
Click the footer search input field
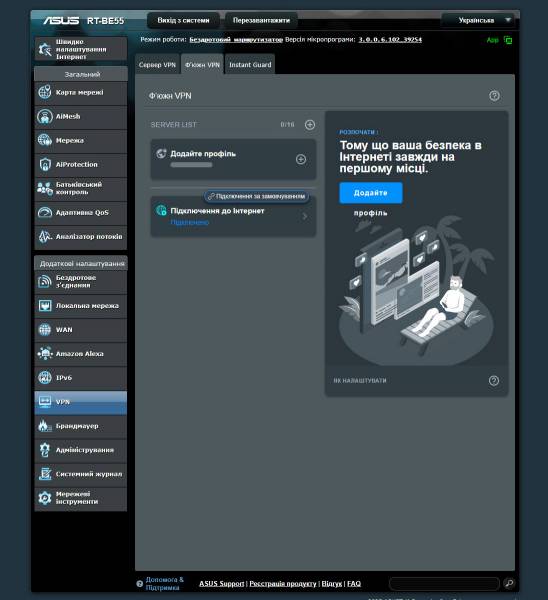(445, 583)
